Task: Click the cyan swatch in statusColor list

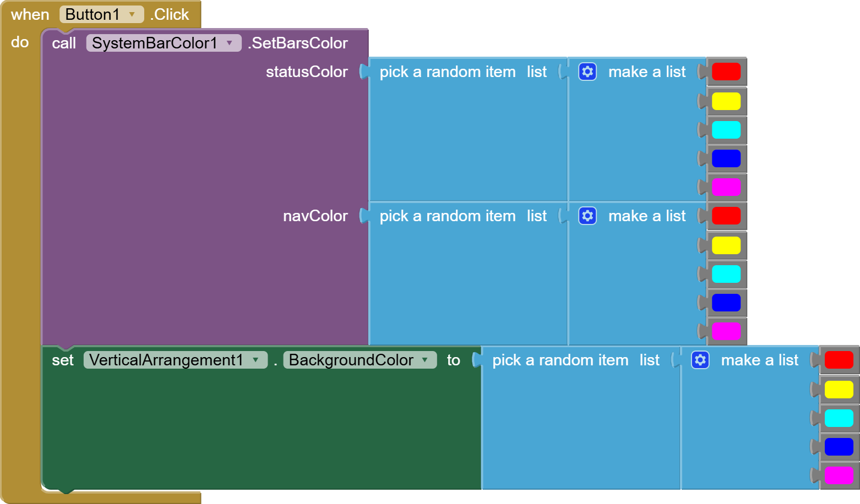Action: (726, 130)
